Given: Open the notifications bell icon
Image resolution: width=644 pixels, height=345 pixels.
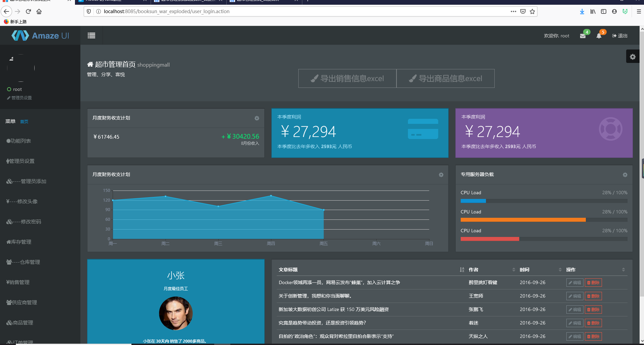Looking at the screenshot, I should pos(599,36).
